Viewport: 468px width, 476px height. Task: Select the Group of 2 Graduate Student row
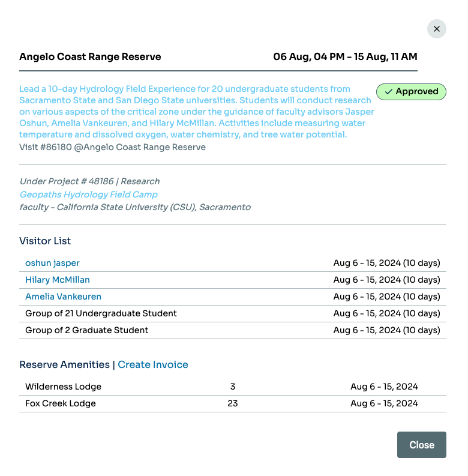pos(232,330)
